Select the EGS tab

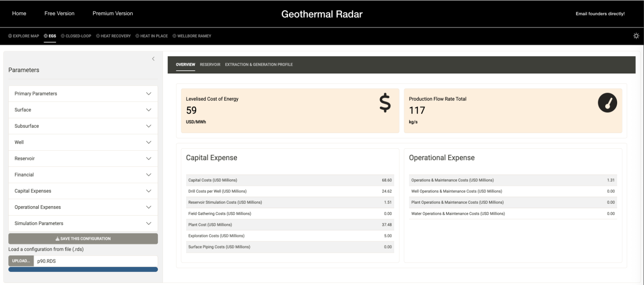point(50,36)
